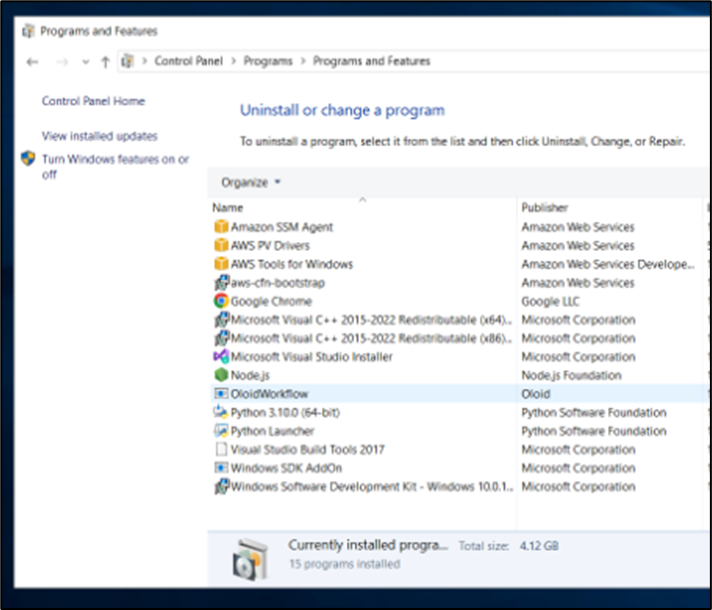Viewport: 712px width, 610px height.
Task: Click the AWS PV Drivers package icon
Action: (221, 245)
